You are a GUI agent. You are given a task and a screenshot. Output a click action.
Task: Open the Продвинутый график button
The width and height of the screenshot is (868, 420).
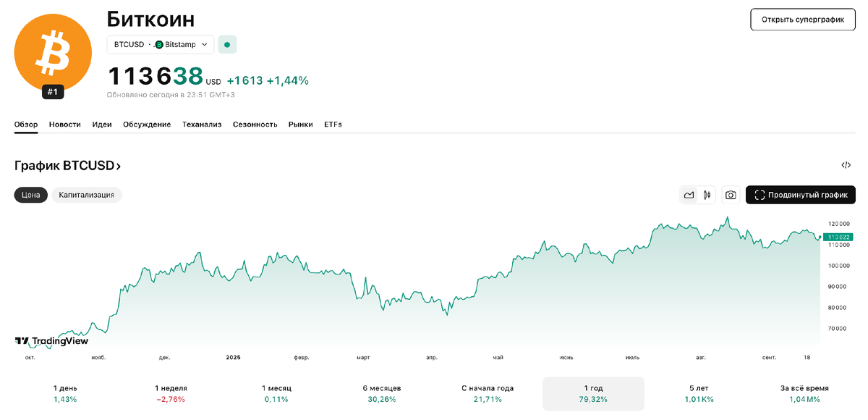[802, 195]
